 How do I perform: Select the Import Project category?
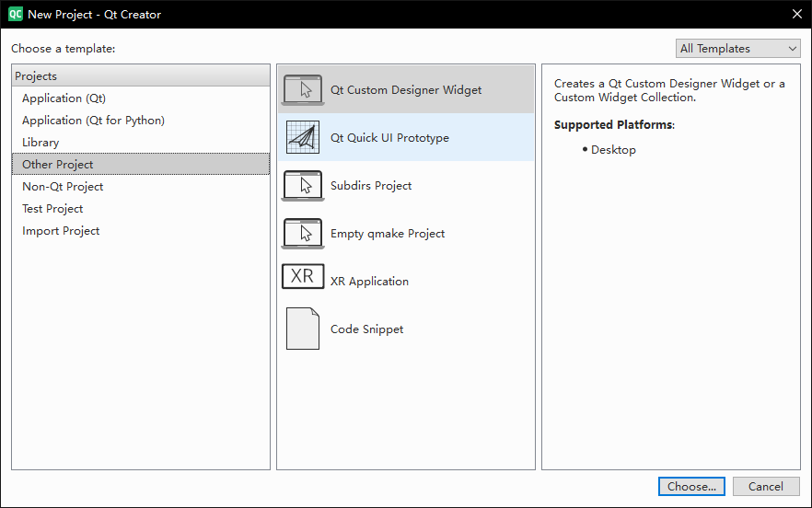click(x=141, y=231)
